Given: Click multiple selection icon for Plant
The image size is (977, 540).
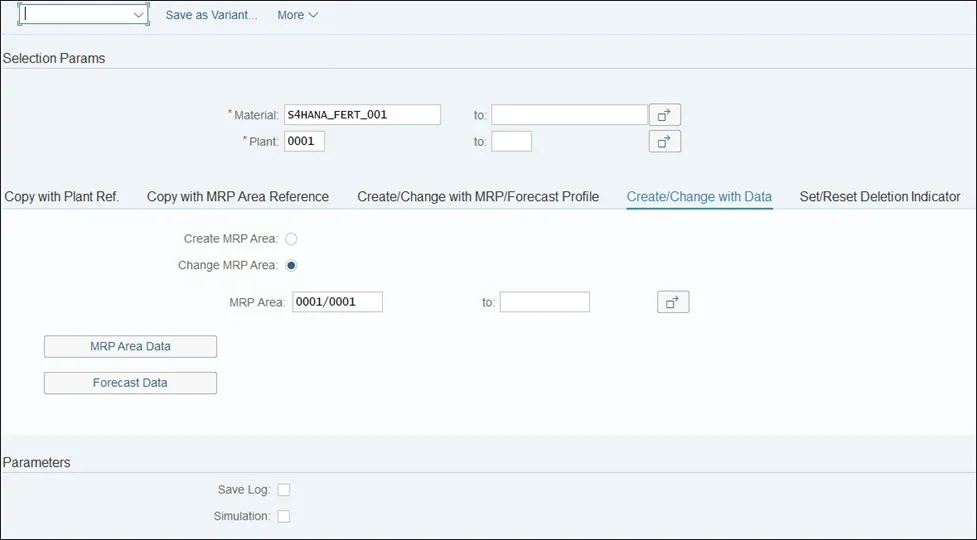Looking at the screenshot, I should coord(664,142).
